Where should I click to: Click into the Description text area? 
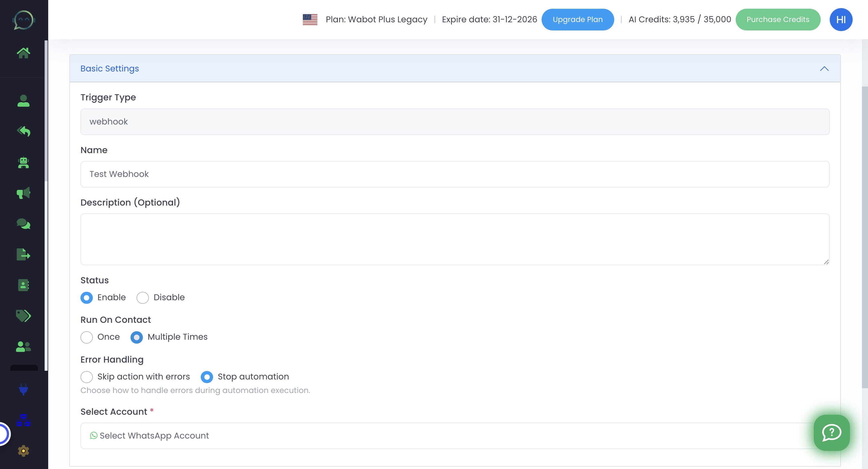click(454, 239)
